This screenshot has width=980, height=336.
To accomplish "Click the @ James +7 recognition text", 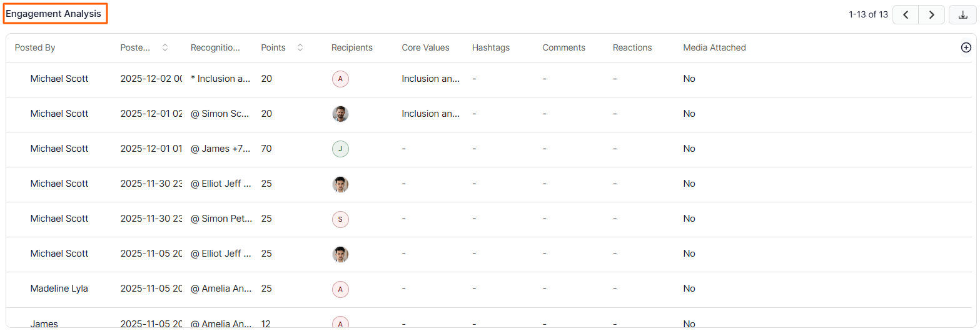I will 221,149.
